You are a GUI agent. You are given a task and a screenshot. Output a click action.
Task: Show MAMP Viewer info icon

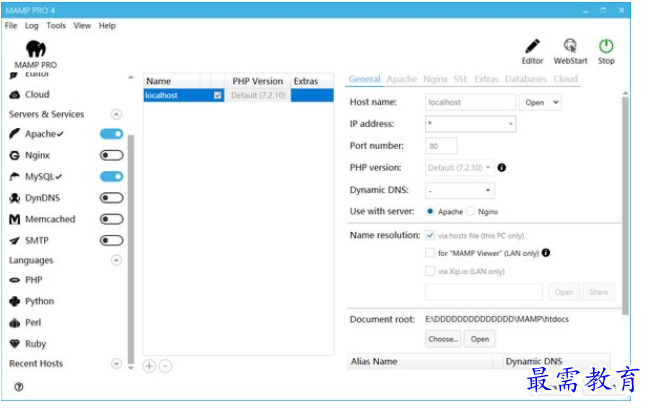point(546,253)
